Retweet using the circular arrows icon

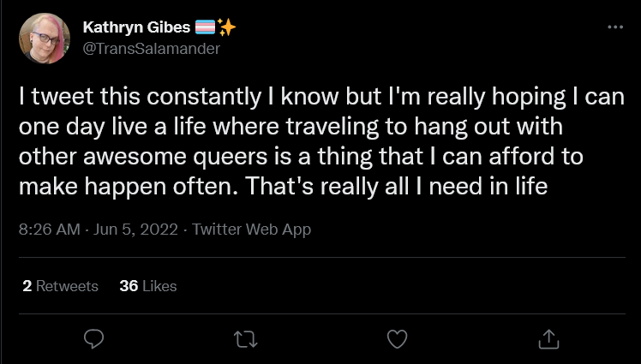246,339
